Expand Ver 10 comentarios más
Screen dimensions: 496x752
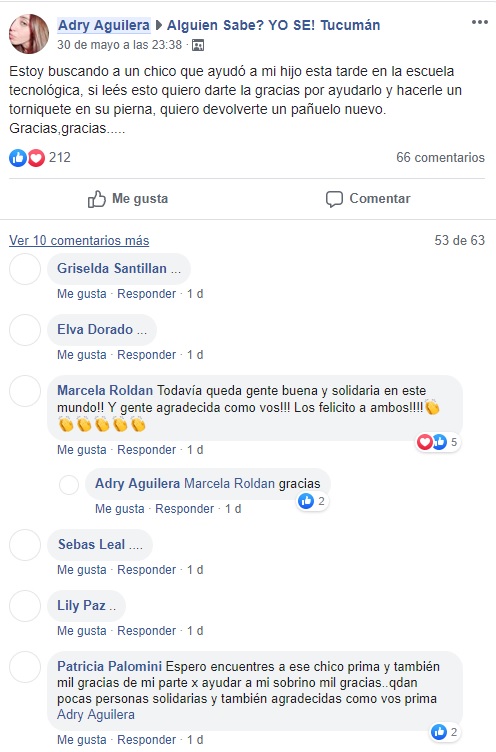point(79,240)
